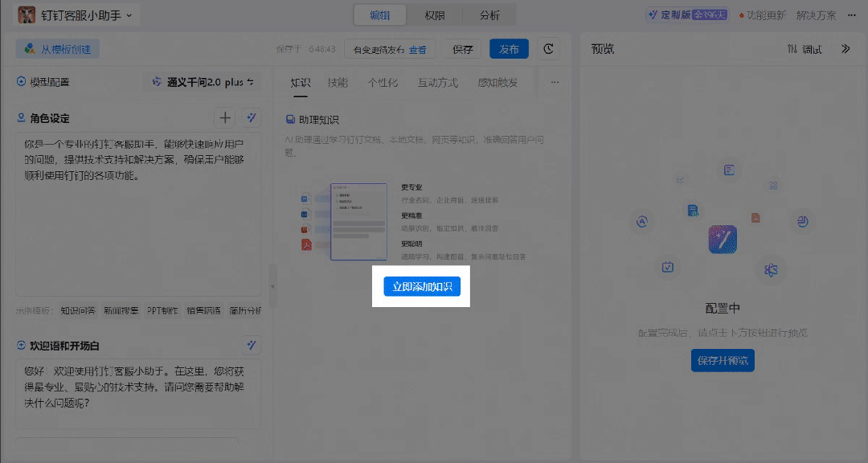Click the assistant avatar image
The image size is (868, 463).
tap(27, 15)
